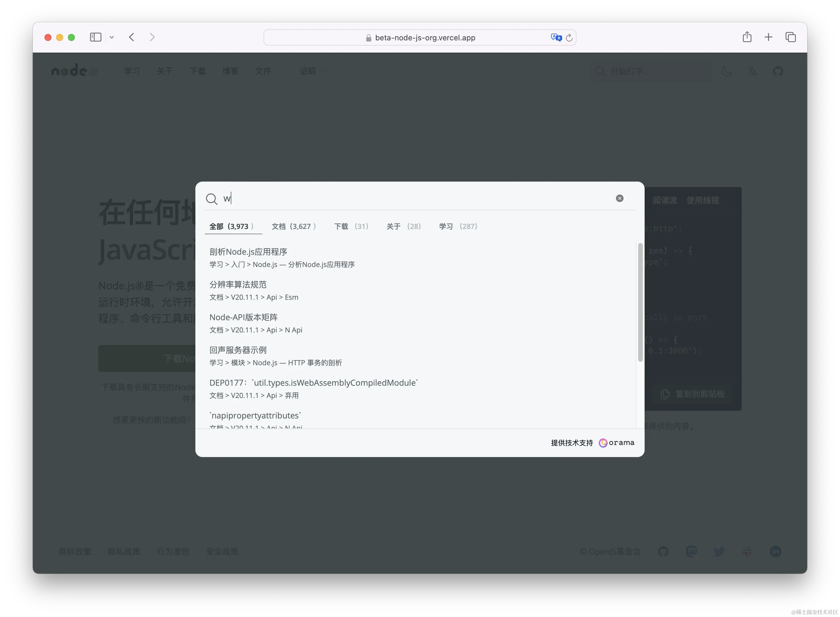Image resolution: width=840 pixels, height=617 pixels.
Task: Reload the page with refresh icon
Action: [569, 38]
